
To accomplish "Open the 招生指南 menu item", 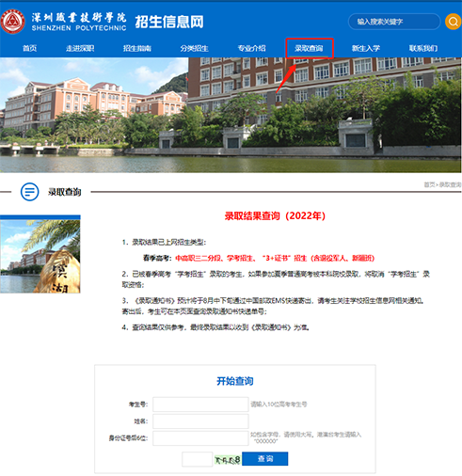I will click(137, 48).
